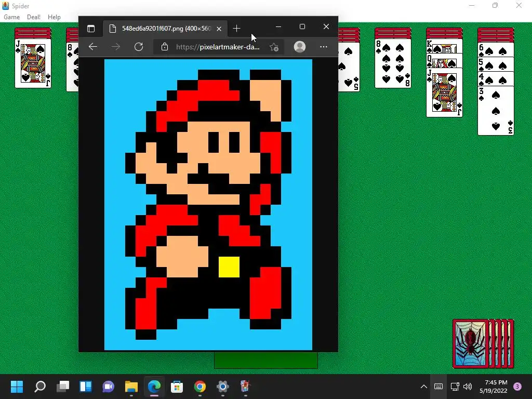Switch to Microsoft Edge on taskbar
Screen dimensions: 532x399
click(154, 386)
